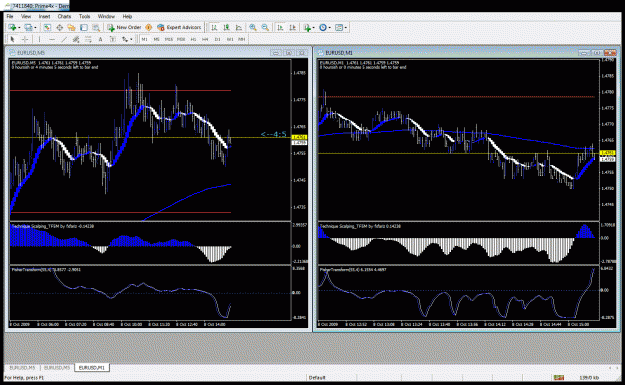This screenshot has width=625, height=385.
Task: Select the crosshair tool
Action: pyautogui.click(x=25, y=39)
